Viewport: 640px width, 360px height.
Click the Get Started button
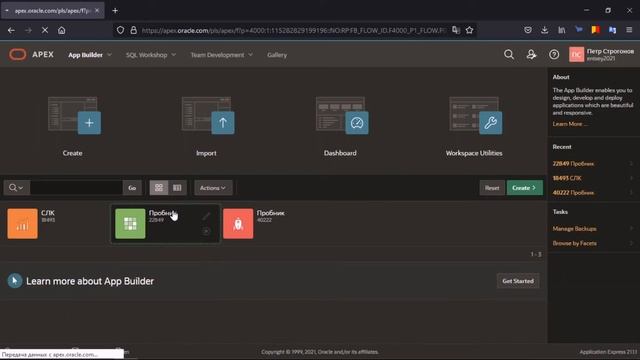coord(518,281)
